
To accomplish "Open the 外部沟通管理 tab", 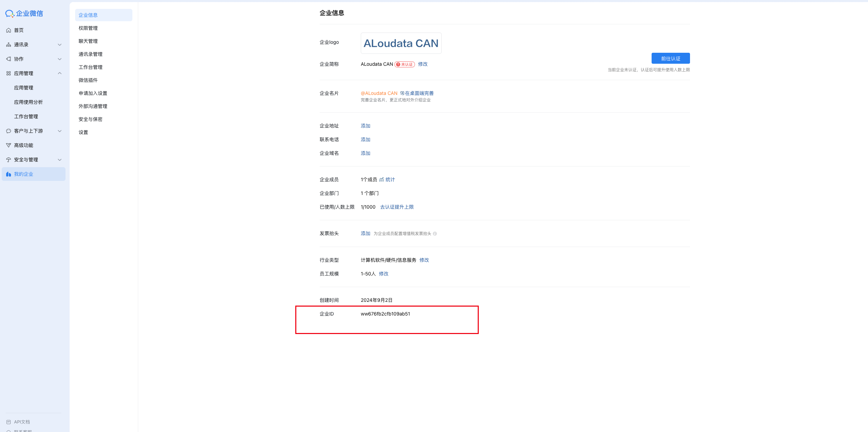I will coord(104,107).
